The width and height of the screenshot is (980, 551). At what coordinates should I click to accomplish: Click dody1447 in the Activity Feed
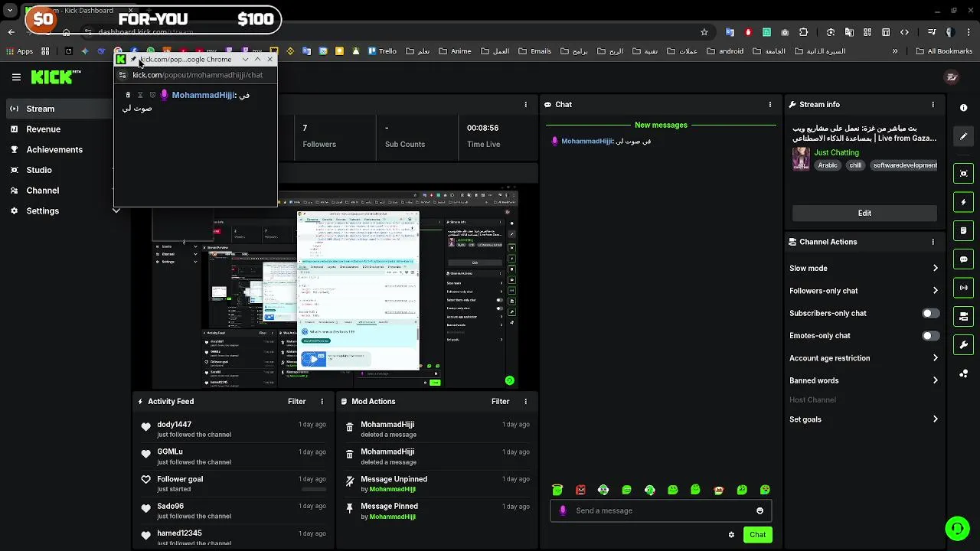tap(174, 425)
